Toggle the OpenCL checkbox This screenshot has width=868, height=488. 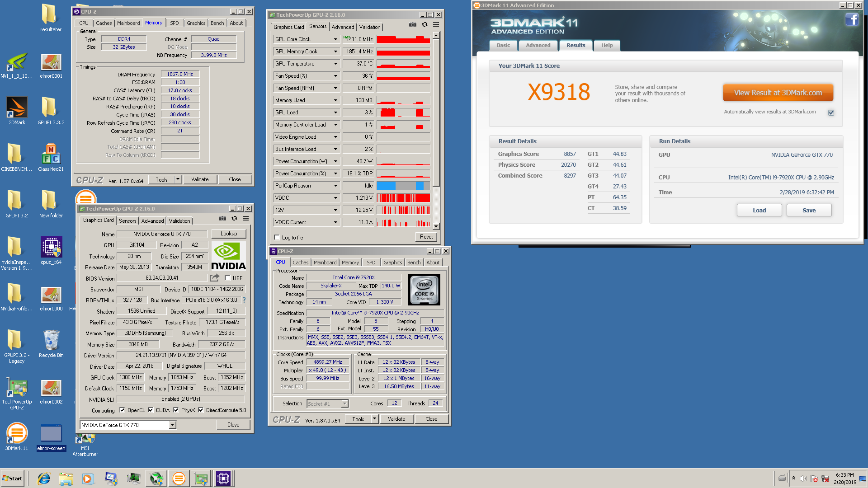pyautogui.click(x=122, y=410)
